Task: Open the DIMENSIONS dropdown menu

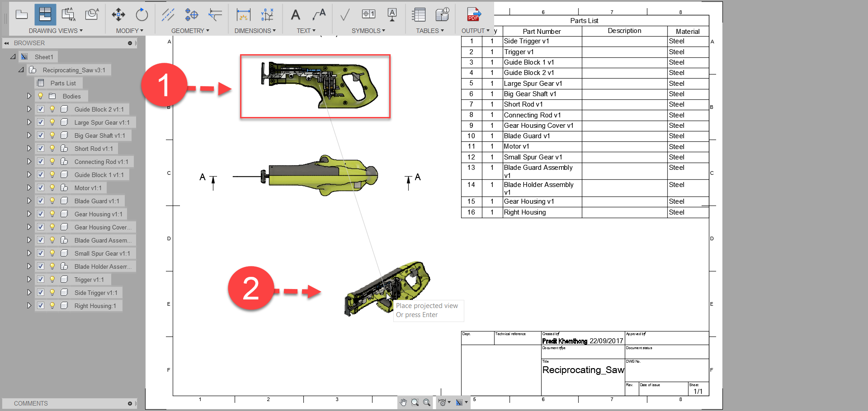Action: point(255,31)
